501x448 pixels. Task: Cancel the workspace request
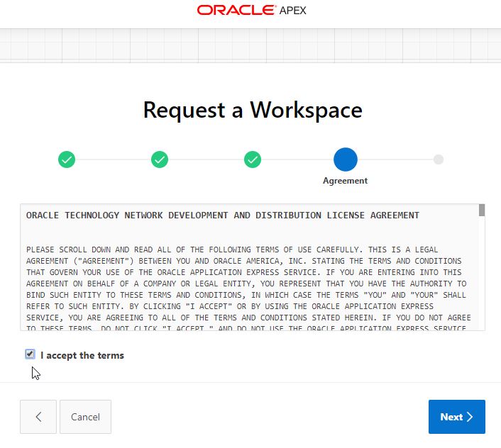point(85,417)
